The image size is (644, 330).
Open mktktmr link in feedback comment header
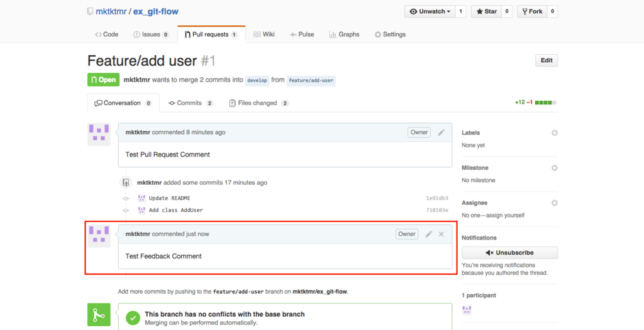138,234
